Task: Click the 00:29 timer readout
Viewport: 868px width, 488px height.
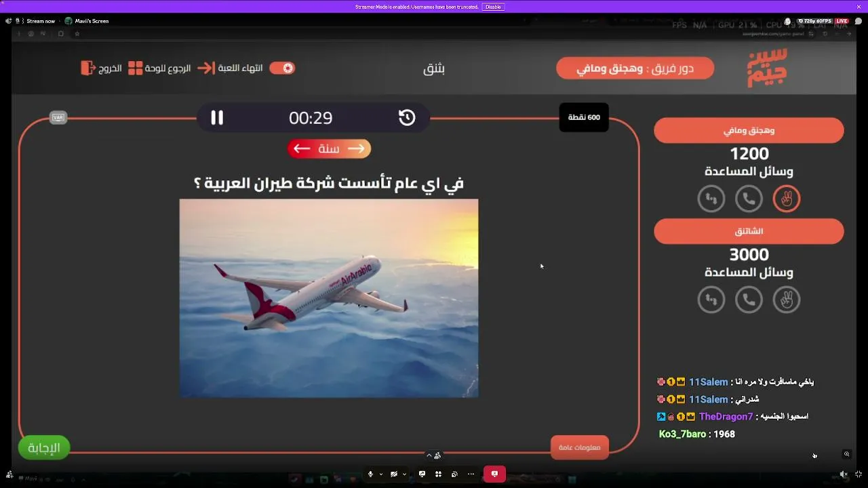Action: tap(311, 118)
